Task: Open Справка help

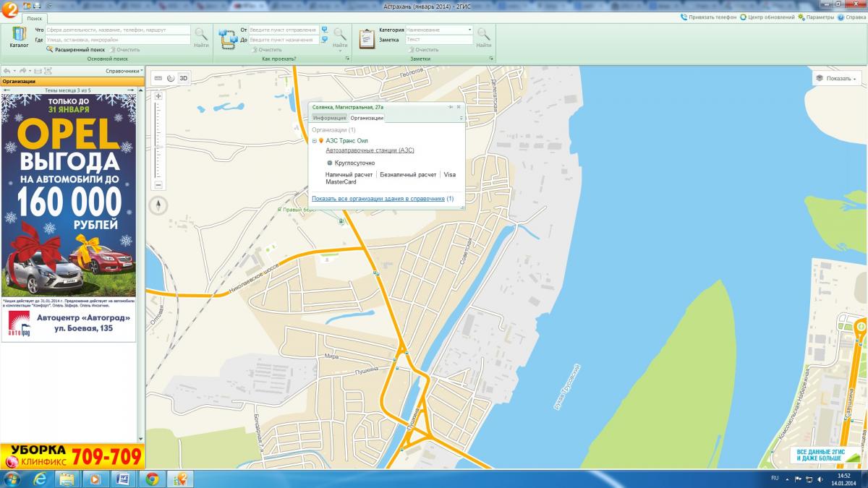Action: (x=852, y=17)
